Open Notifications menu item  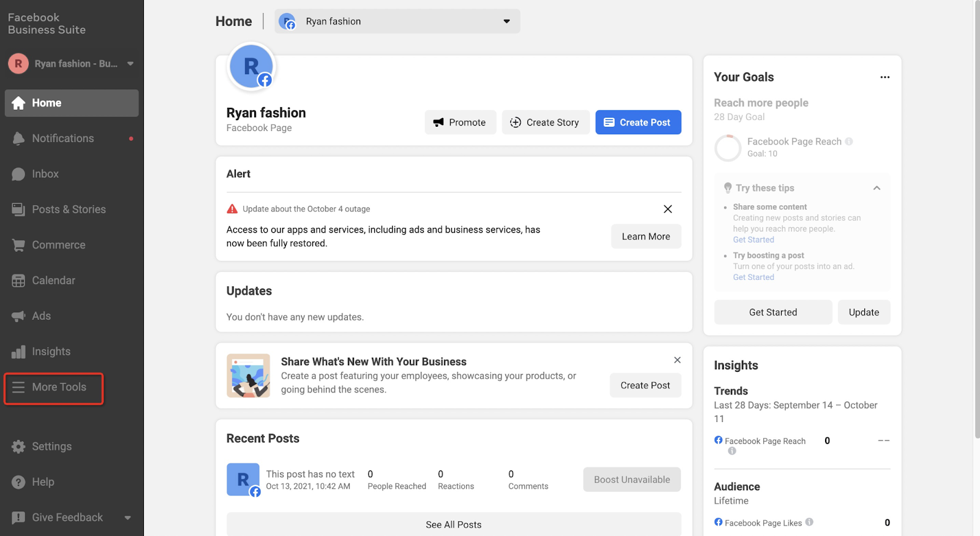[72, 138]
